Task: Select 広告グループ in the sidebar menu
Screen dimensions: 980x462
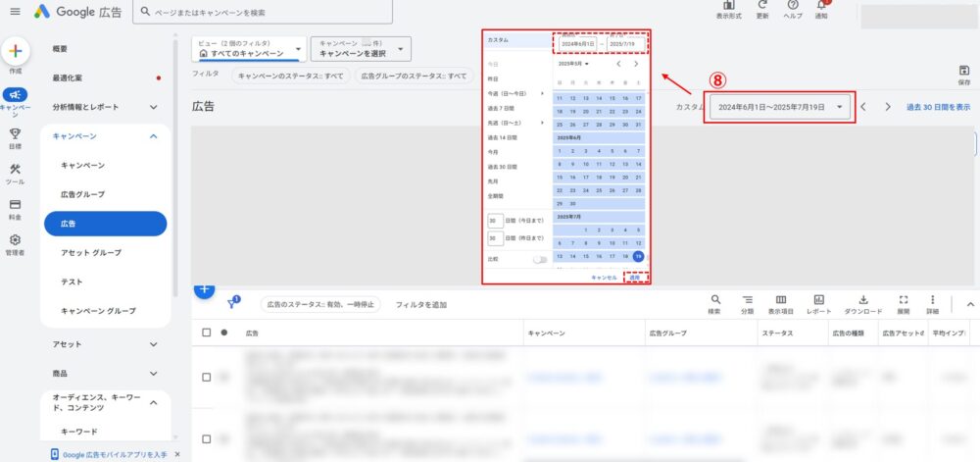Action: 82,194
